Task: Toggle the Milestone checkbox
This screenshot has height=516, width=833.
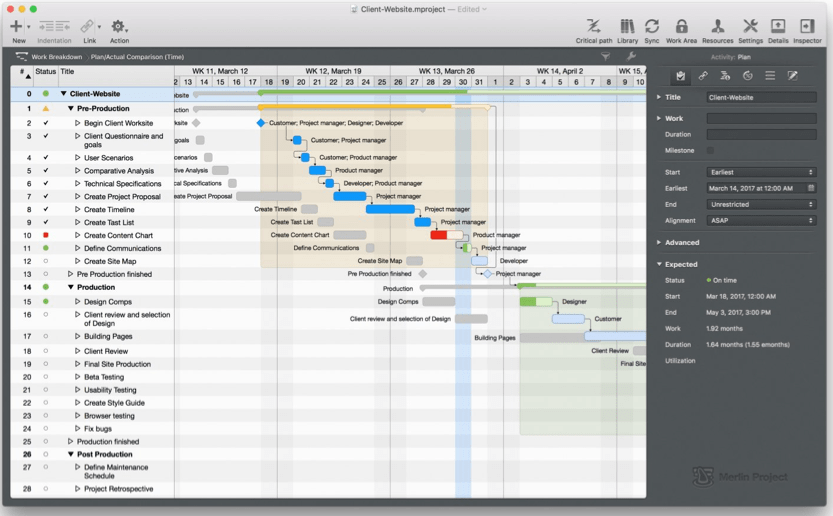Action: pyautogui.click(x=710, y=150)
